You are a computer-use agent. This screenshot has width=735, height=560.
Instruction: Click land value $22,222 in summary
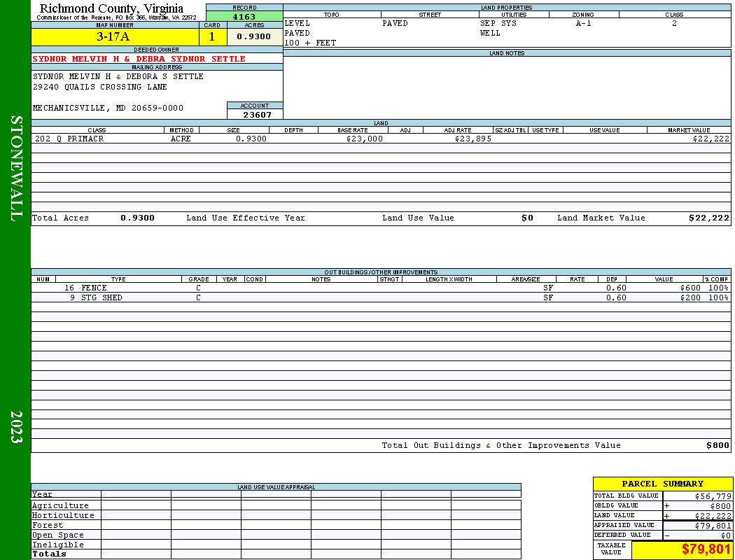(713, 516)
